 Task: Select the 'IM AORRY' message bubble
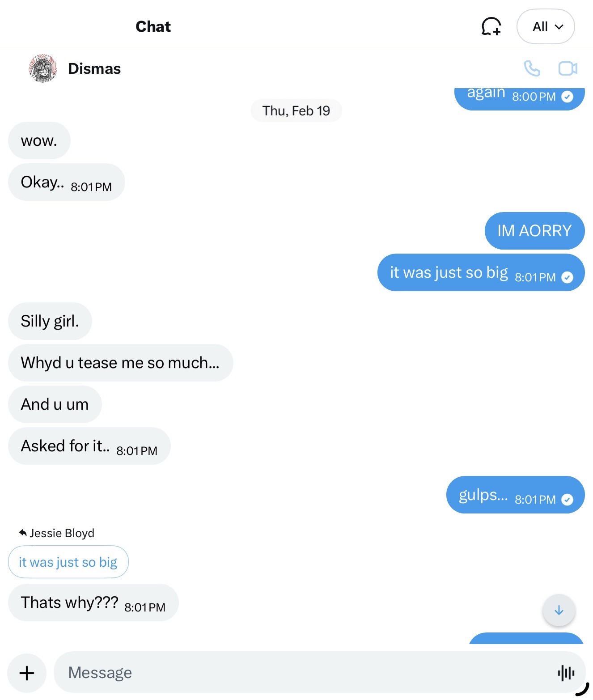pos(534,231)
